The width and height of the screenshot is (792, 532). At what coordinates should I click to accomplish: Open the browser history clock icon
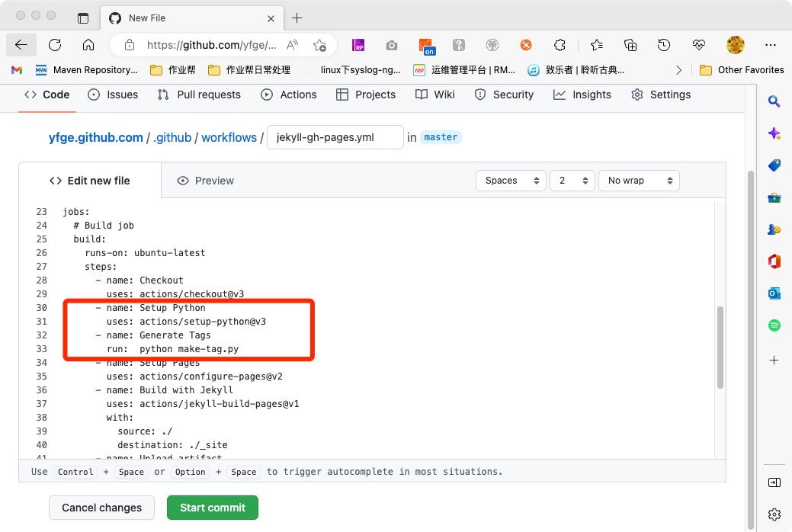(x=664, y=45)
